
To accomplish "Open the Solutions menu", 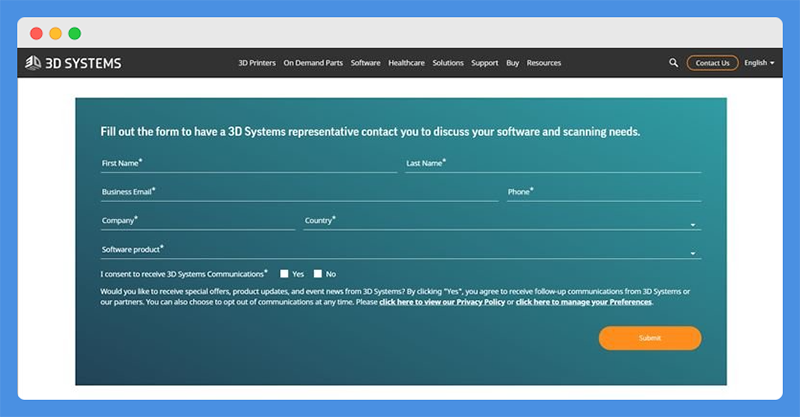I will [448, 63].
